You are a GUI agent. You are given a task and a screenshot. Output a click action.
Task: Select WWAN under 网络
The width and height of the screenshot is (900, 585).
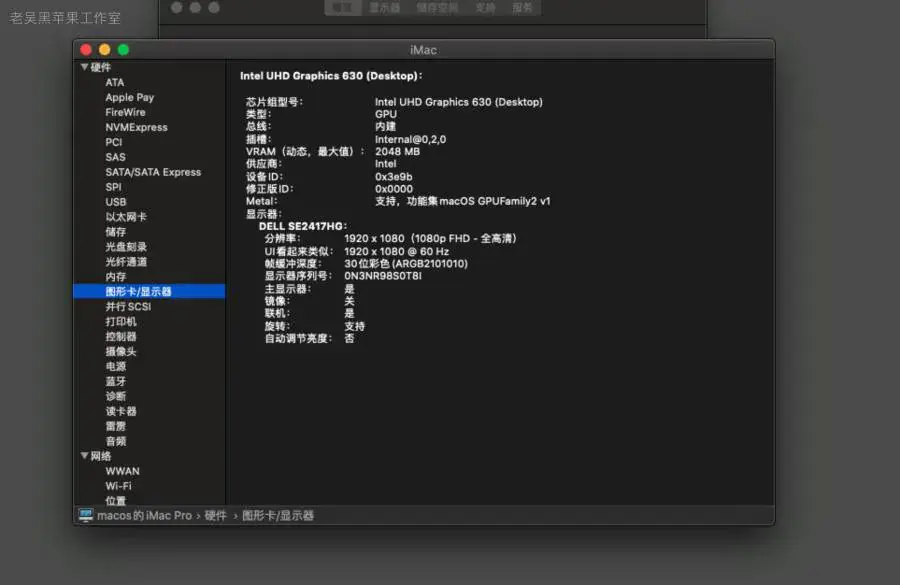click(122, 471)
